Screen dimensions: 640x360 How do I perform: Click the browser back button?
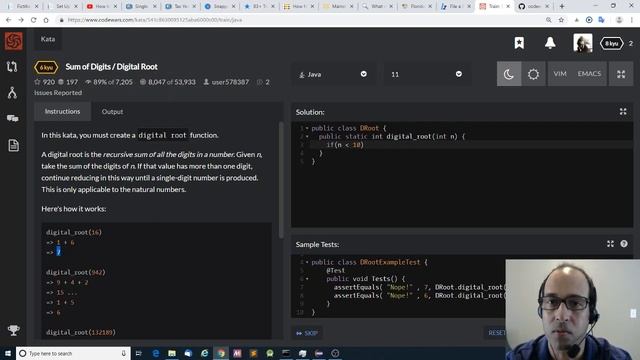[x=9, y=20]
